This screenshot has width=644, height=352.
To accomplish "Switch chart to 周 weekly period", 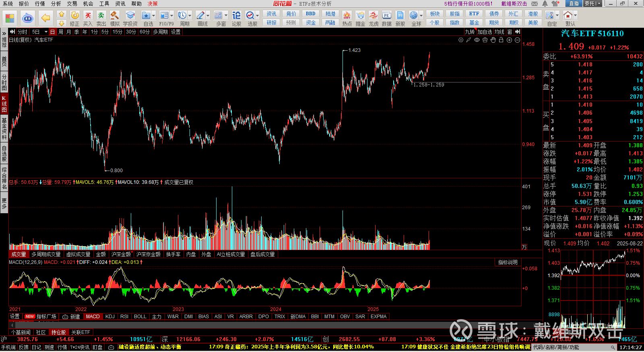I will pyautogui.click(x=61, y=32).
